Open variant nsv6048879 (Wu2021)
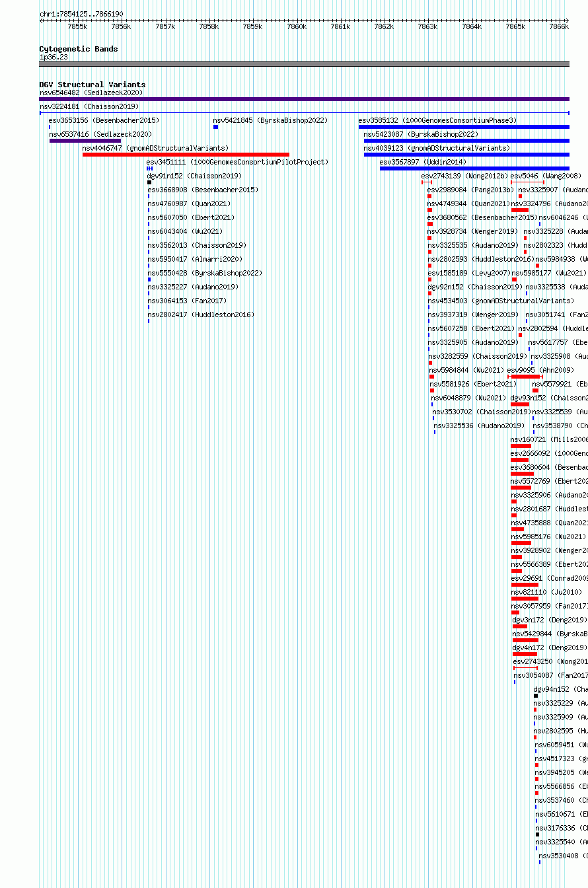Viewport: 588px width, 888px height. [469, 398]
